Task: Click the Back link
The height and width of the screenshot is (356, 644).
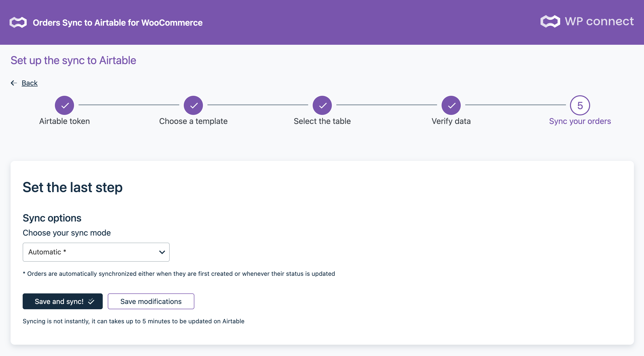Action: click(29, 83)
